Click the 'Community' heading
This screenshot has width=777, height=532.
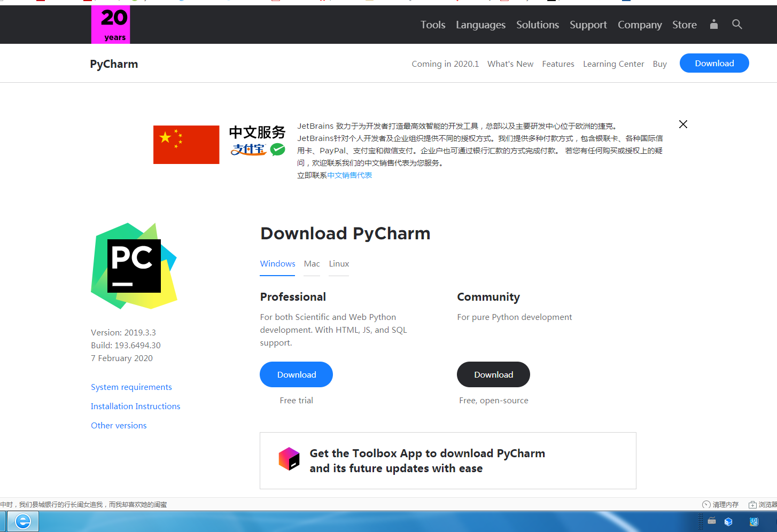click(488, 297)
